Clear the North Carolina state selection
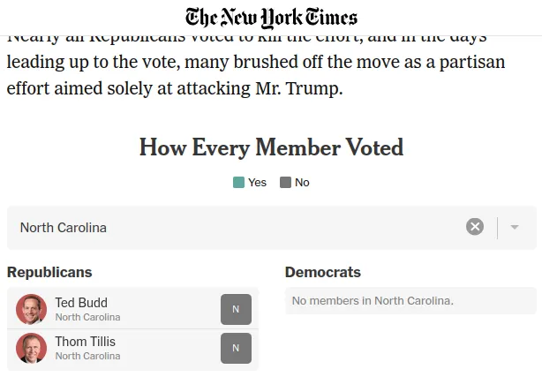Image resolution: width=542 pixels, height=392 pixels. 475,227
